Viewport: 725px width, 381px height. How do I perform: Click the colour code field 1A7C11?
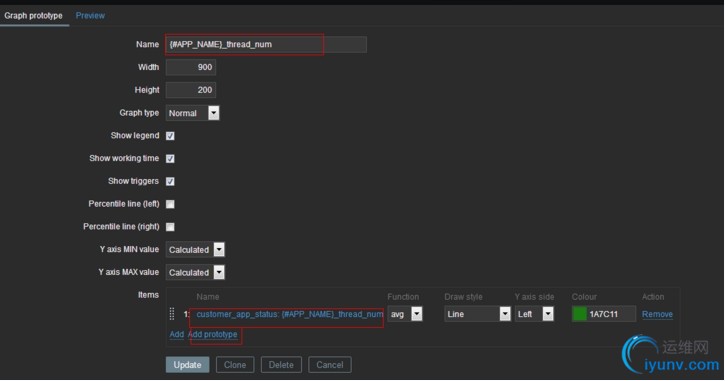coord(611,314)
